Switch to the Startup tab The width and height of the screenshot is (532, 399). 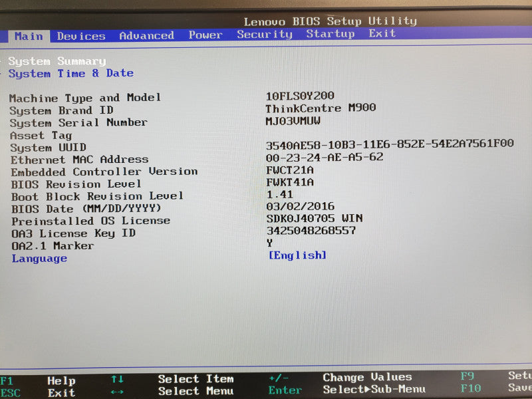pyautogui.click(x=331, y=34)
